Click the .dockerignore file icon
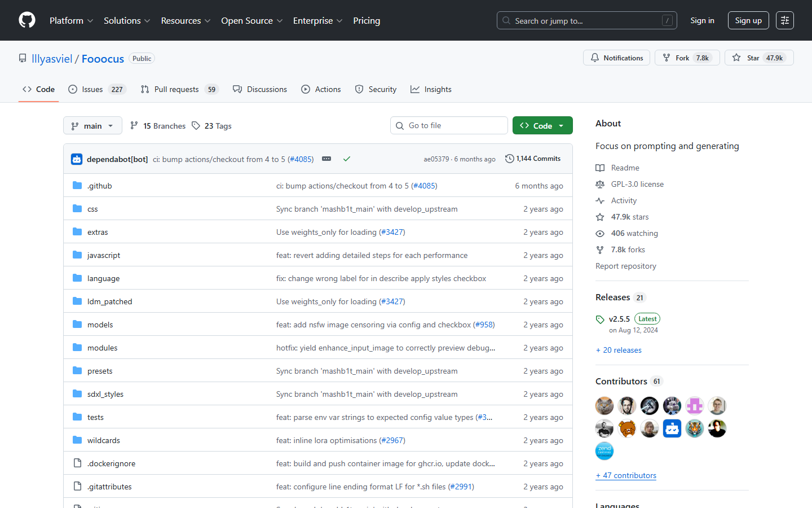 click(77, 463)
